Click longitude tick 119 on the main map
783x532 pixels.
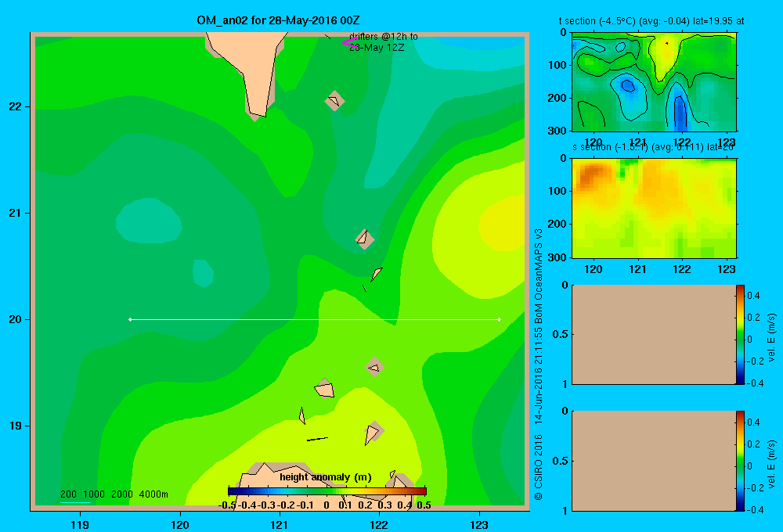pyautogui.click(x=80, y=524)
